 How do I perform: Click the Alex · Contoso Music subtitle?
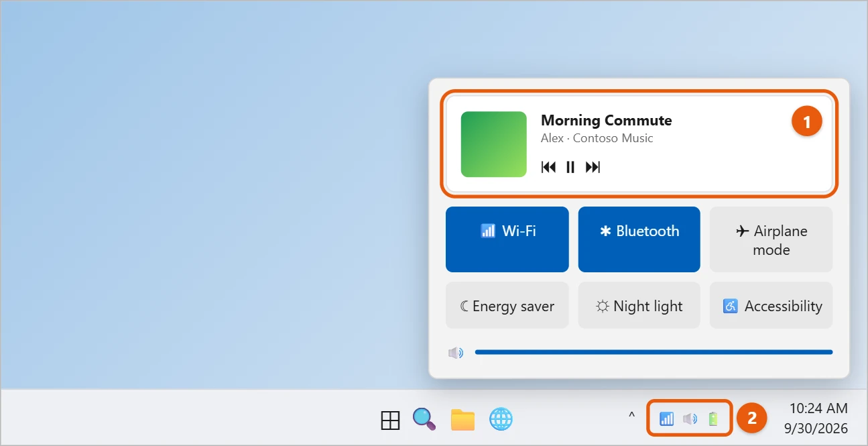point(597,138)
